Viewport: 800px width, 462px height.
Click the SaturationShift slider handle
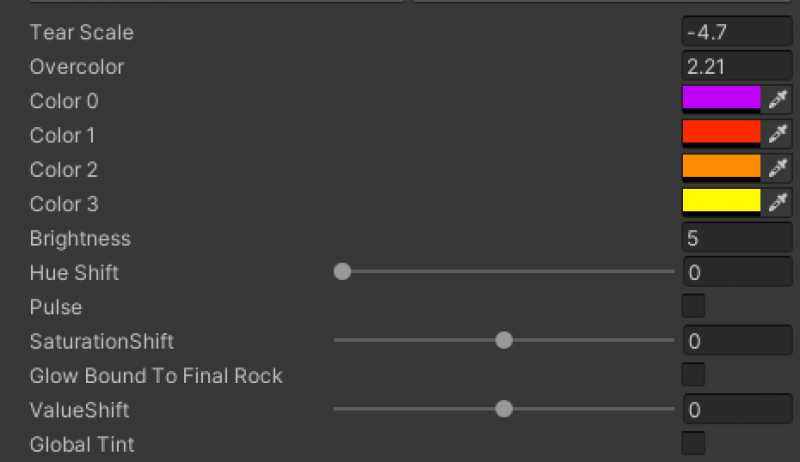coord(504,340)
